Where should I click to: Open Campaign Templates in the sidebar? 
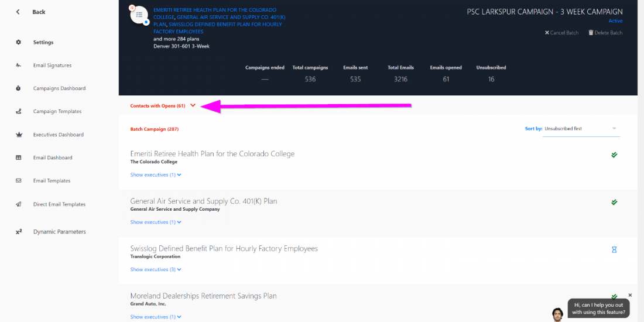(x=57, y=111)
